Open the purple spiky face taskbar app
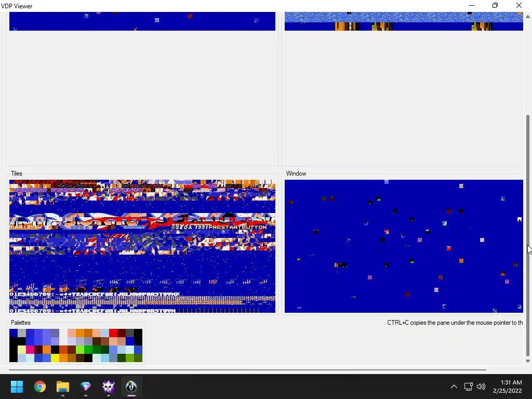Viewport: 532px width, 399px height. tap(109, 387)
